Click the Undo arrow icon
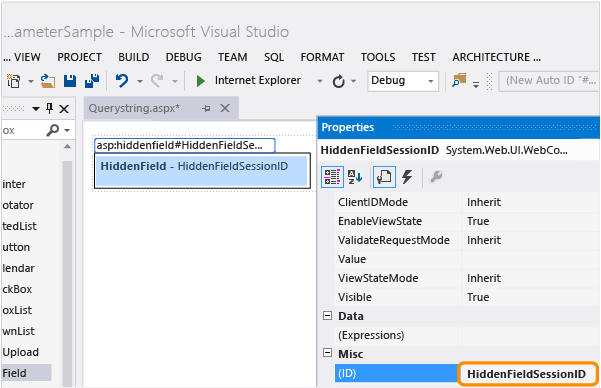The height and width of the screenshot is (388, 601). click(x=122, y=81)
